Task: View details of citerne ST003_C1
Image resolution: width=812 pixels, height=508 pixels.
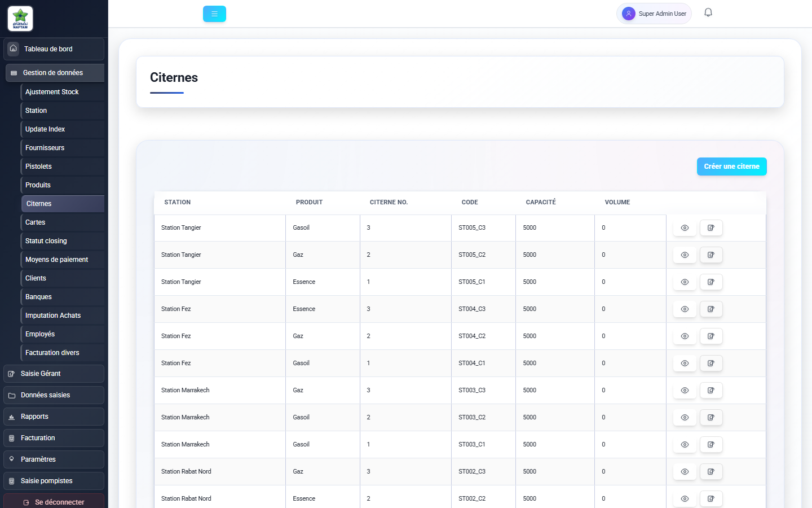Action: [685, 445]
